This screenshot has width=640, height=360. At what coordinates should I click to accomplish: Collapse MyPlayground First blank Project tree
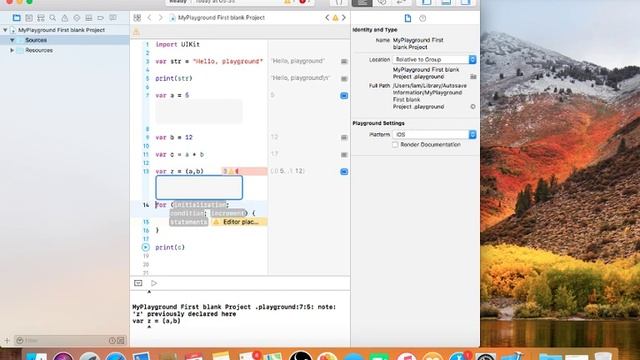coord(5,30)
